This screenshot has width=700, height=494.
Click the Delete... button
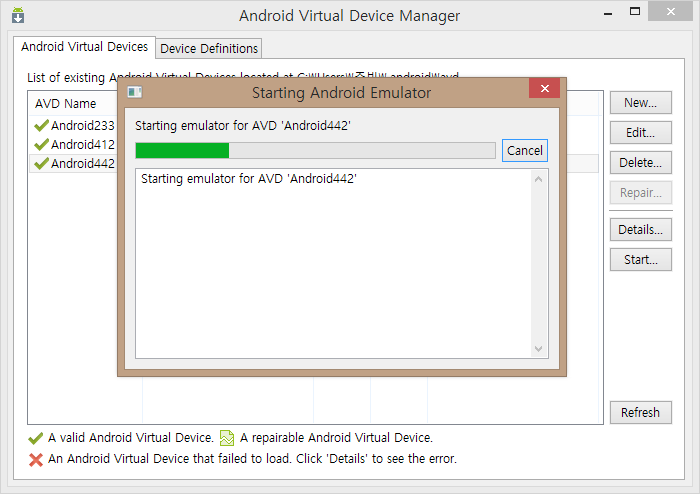pyautogui.click(x=641, y=162)
